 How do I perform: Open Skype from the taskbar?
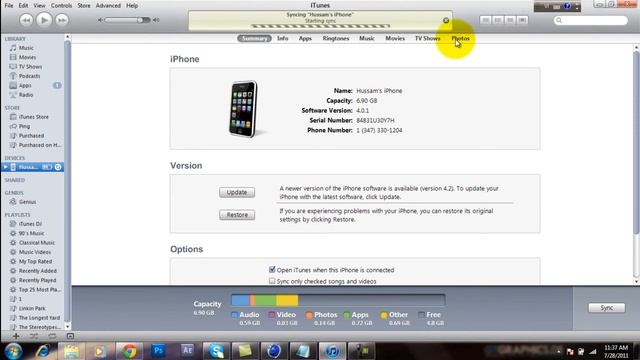(216, 351)
